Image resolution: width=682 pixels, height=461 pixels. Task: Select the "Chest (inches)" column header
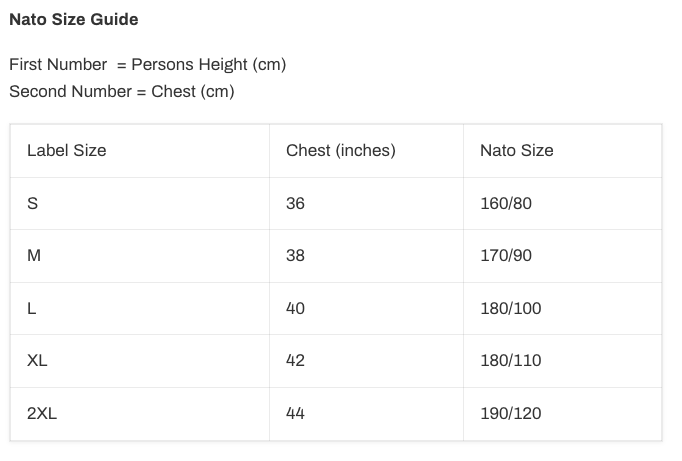[340, 150]
